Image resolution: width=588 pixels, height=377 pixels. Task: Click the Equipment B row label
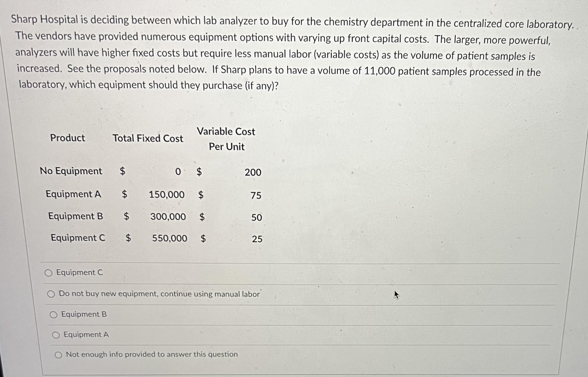coord(75,216)
